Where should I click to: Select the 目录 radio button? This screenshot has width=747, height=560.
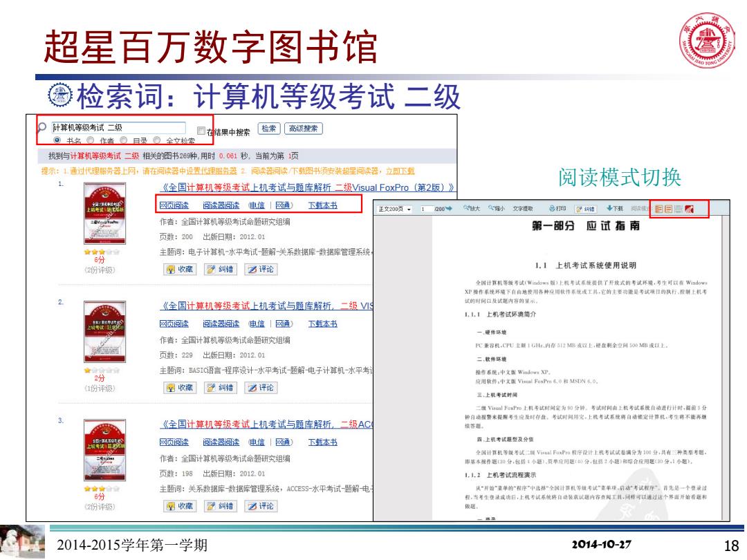[x=123, y=140]
